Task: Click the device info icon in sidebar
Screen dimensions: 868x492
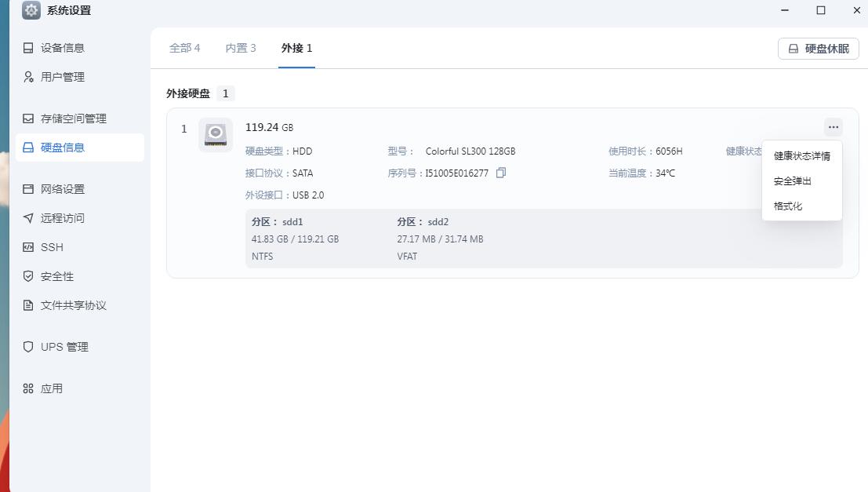Action: (28, 48)
